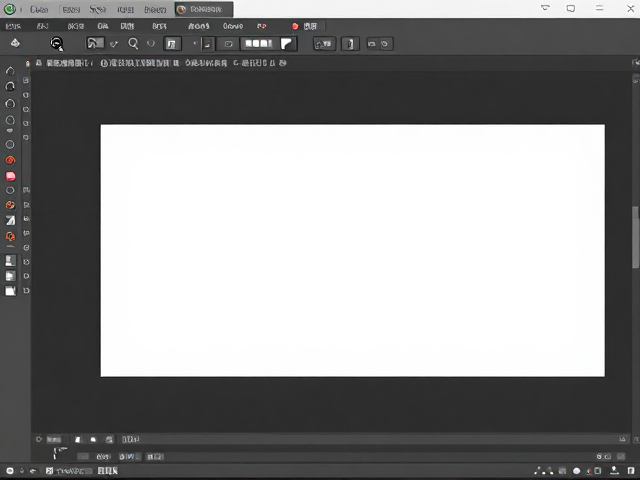Click the vertical scrollbar thumb on right edge
Image resolution: width=640 pixels, height=480 pixels.
click(x=635, y=238)
